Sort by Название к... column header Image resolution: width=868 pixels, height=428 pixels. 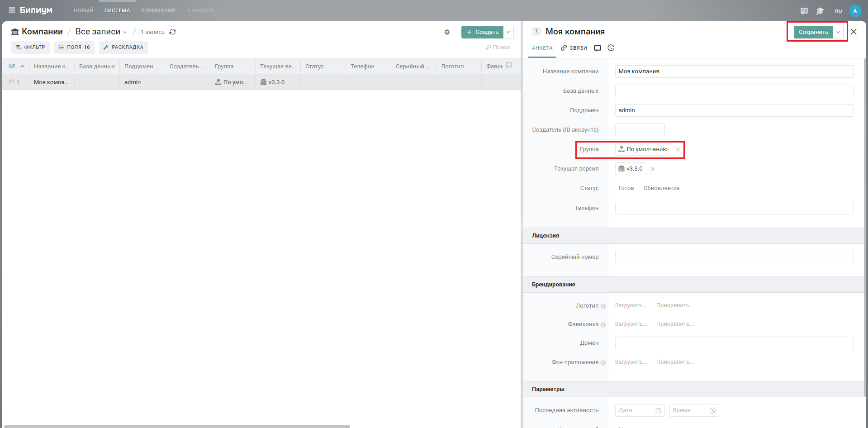click(x=52, y=67)
